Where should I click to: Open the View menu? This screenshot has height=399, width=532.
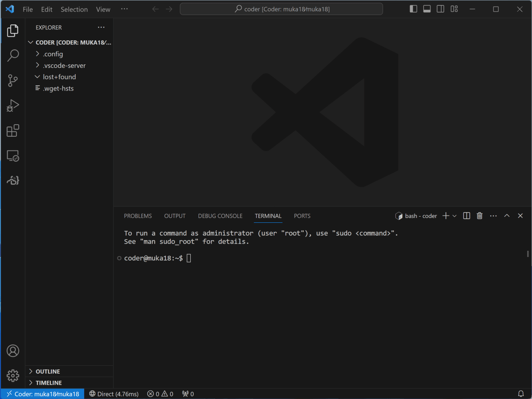pos(103,9)
